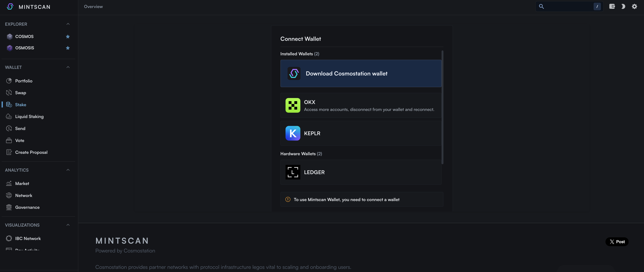Toggle dark mode with the moon icon
The width and height of the screenshot is (644, 272).
pos(623,6)
